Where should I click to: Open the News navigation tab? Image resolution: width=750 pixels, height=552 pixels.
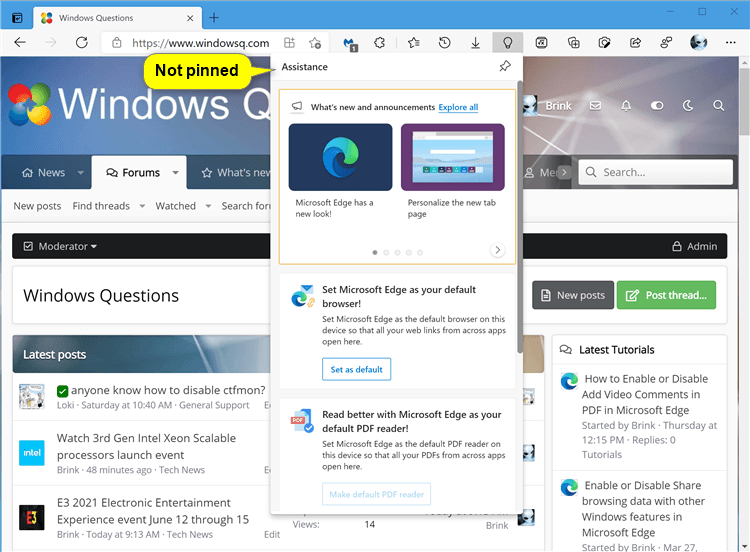pyautogui.click(x=43, y=173)
